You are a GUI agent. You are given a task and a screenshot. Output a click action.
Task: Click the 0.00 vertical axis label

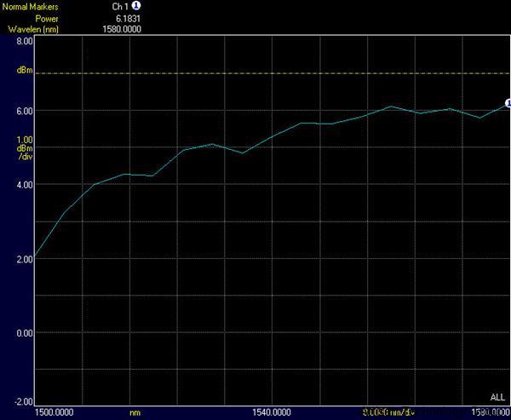tap(24, 333)
